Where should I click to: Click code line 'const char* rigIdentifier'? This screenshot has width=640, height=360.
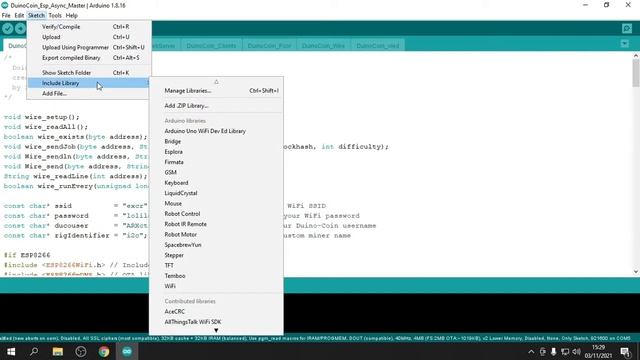point(75,236)
